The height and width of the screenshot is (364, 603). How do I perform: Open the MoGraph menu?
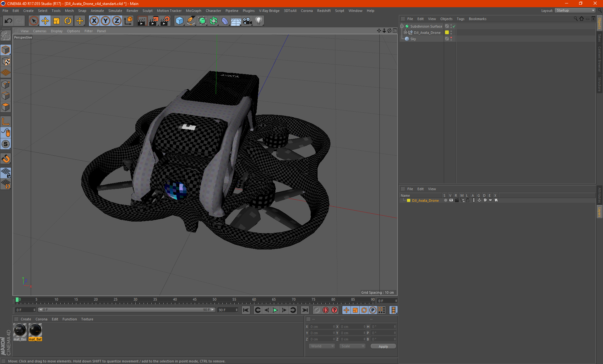coord(193,11)
